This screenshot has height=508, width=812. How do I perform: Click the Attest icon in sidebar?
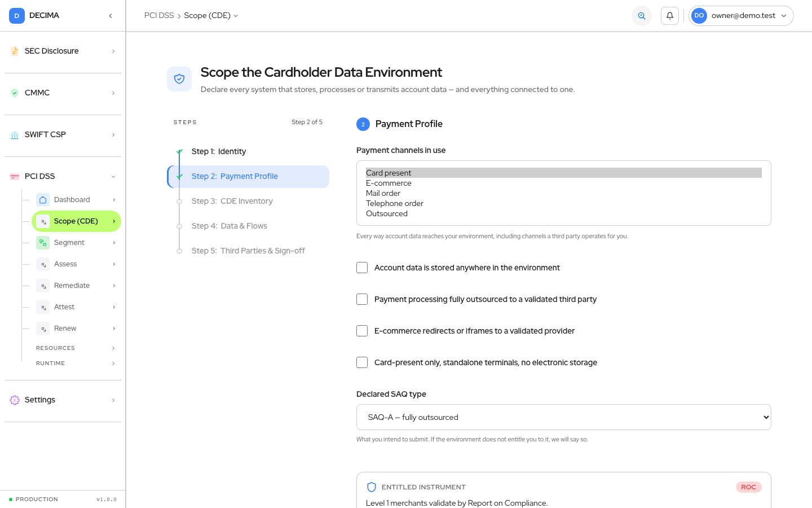coord(43,307)
